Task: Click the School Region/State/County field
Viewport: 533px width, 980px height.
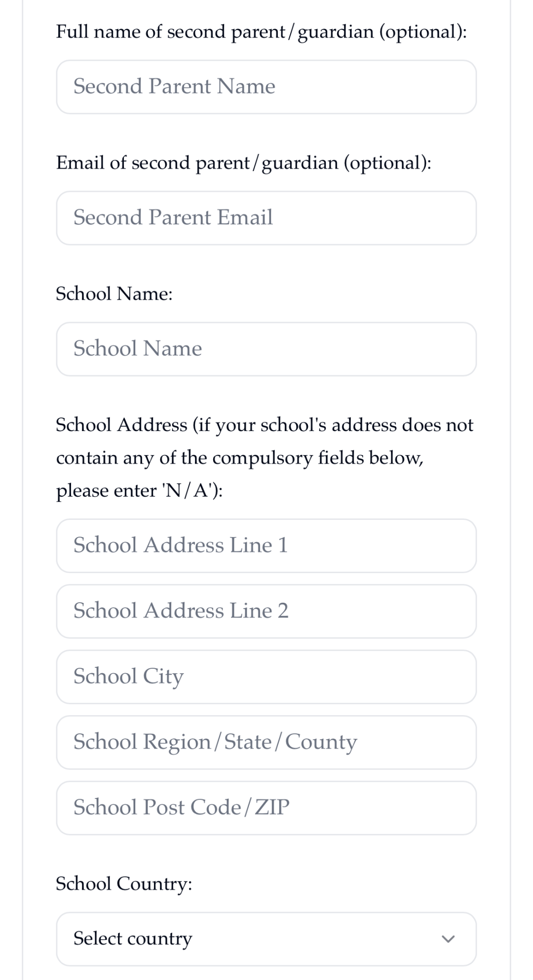Action: (266, 742)
